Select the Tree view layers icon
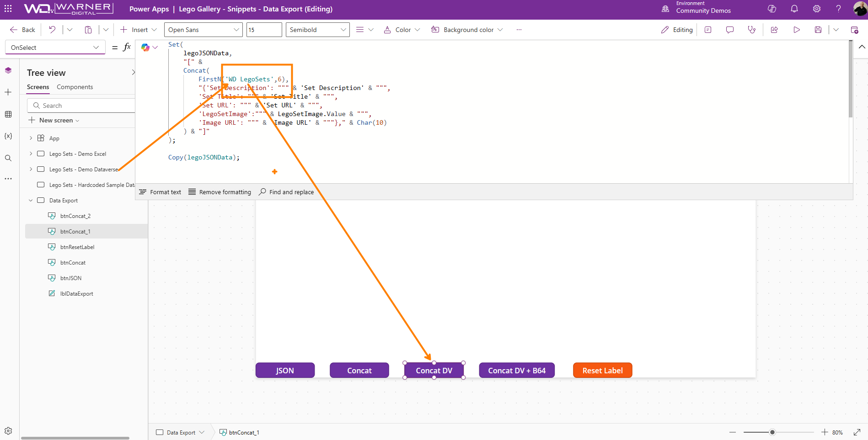This screenshot has height=440, width=868. pyautogui.click(x=8, y=70)
